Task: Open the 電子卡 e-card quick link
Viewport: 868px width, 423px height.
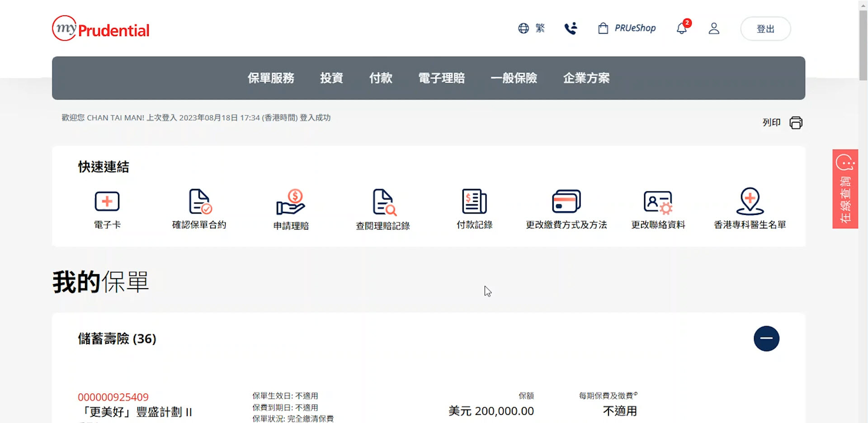Action: 107,202
